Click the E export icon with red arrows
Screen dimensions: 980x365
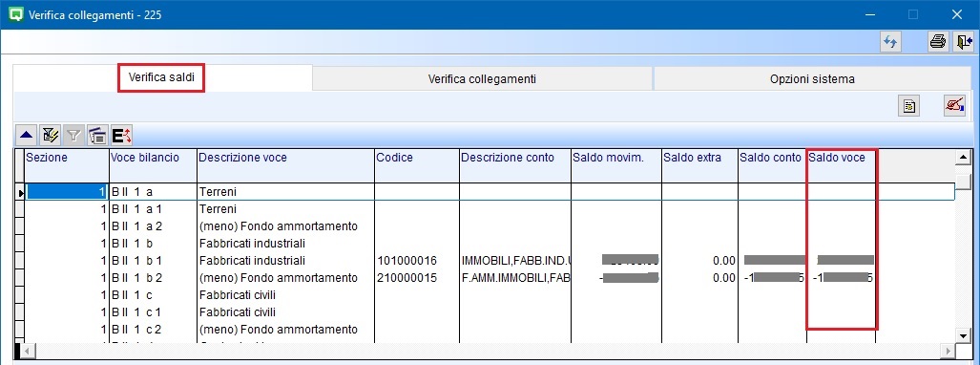coord(121,135)
